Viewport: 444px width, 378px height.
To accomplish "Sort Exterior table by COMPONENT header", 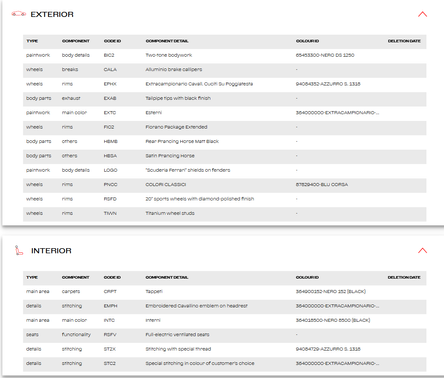I will point(76,41).
